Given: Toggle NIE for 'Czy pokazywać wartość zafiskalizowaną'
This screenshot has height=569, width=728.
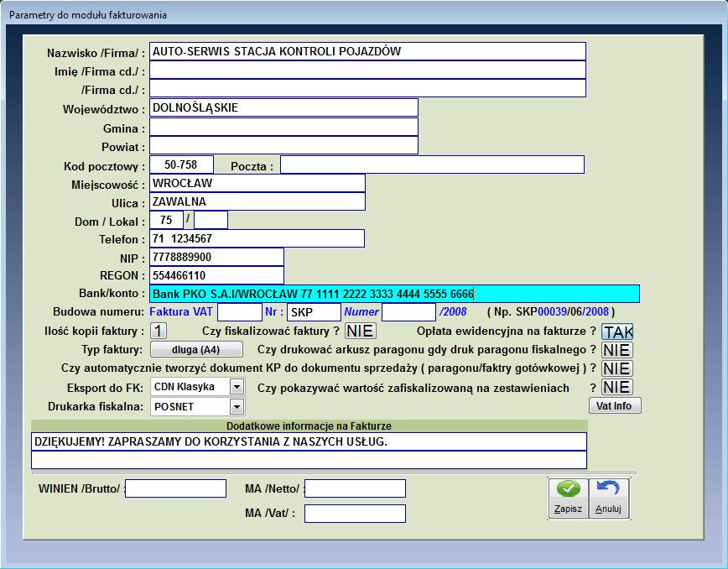Looking at the screenshot, I should [617, 387].
